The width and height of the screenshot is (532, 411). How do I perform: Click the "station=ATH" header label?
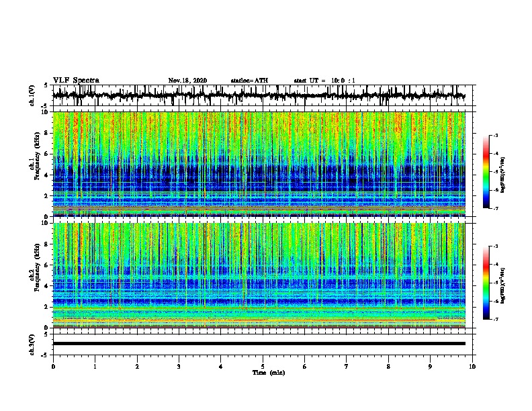pos(249,81)
